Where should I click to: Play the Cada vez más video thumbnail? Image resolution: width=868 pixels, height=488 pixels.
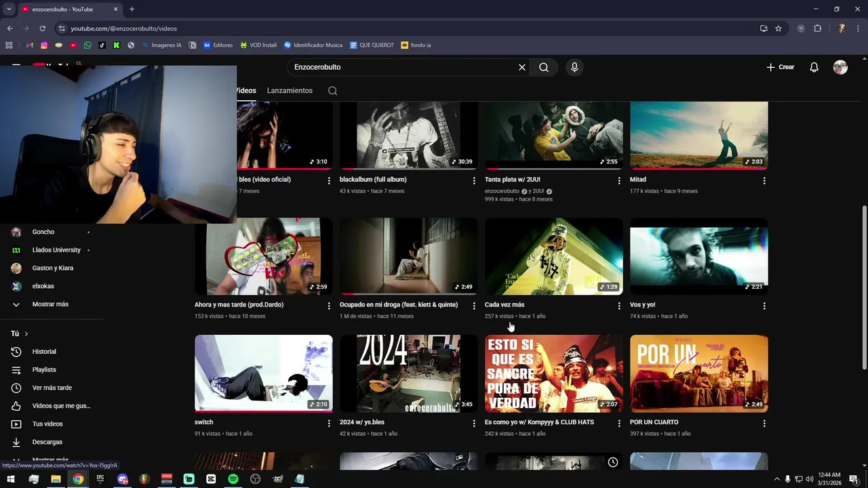[x=554, y=256]
